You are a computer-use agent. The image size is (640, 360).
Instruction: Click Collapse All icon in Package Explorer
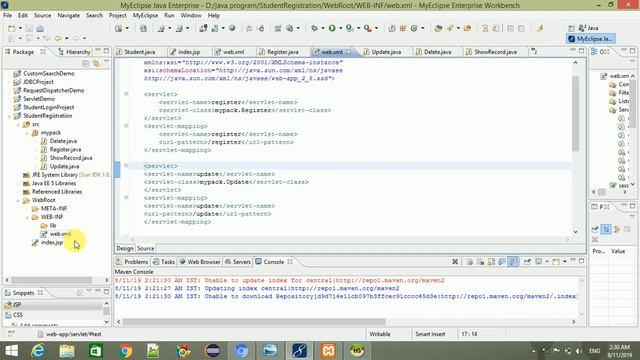(x=86, y=63)
